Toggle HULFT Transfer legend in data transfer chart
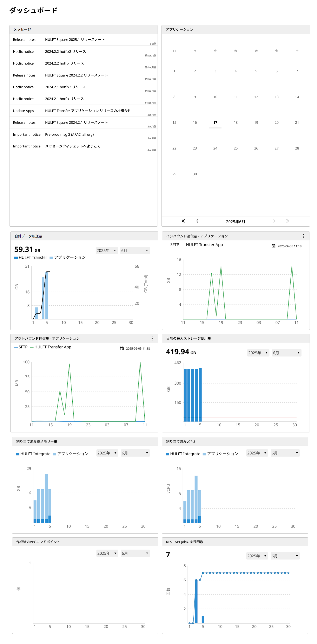The width and height of the screenshot is (317, 644). 31,258
